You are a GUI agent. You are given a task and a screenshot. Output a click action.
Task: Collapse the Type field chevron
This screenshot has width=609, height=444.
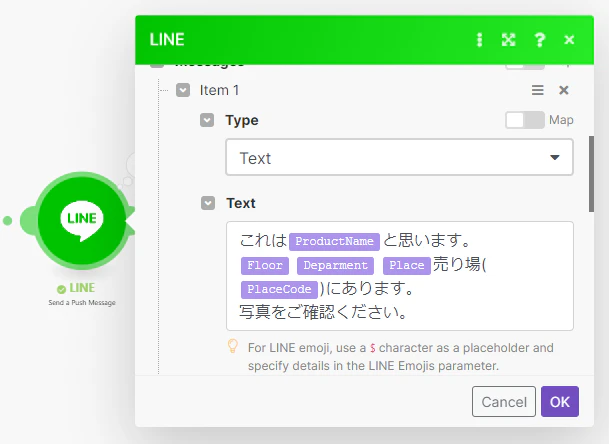click(207, 120)
